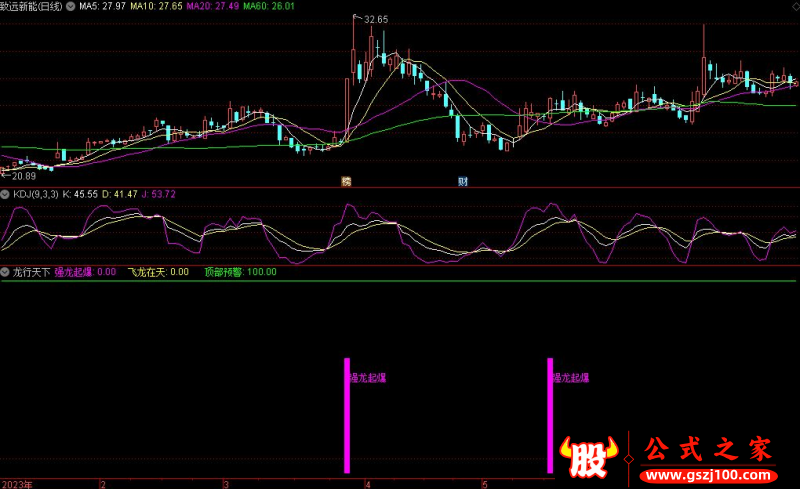Click the orange 涨 marker icon
This screenshot has width=800, height=489.
click(x=346, y=181)
